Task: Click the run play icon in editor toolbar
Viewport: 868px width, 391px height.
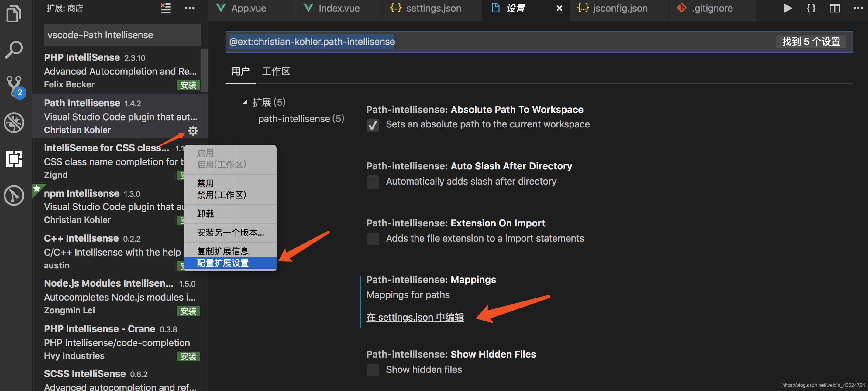Action: point(787,8)
